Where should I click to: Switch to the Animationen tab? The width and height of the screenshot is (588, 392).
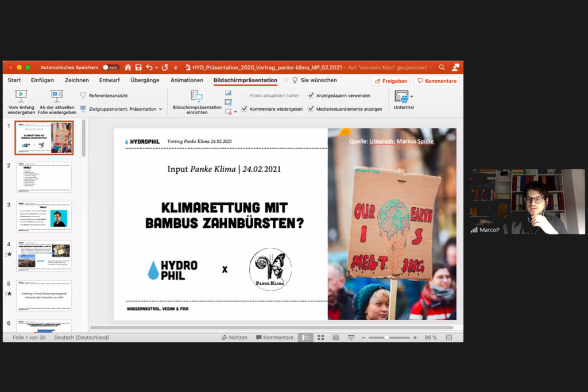pyautogui.click(x=187, y=80)
